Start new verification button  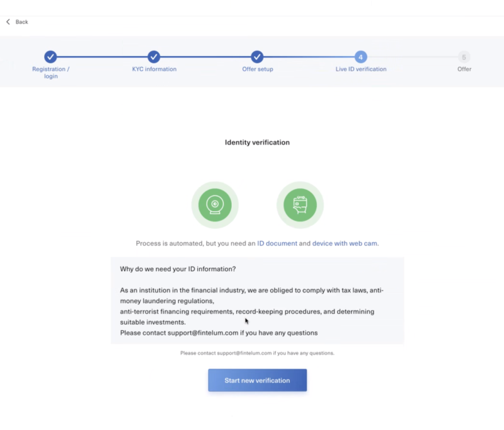[258, 380]
